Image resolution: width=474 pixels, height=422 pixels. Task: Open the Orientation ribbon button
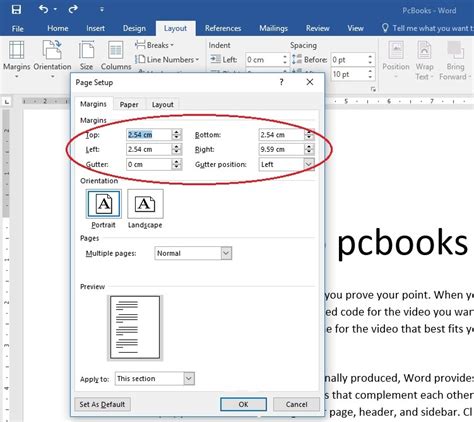click(52, 59)
